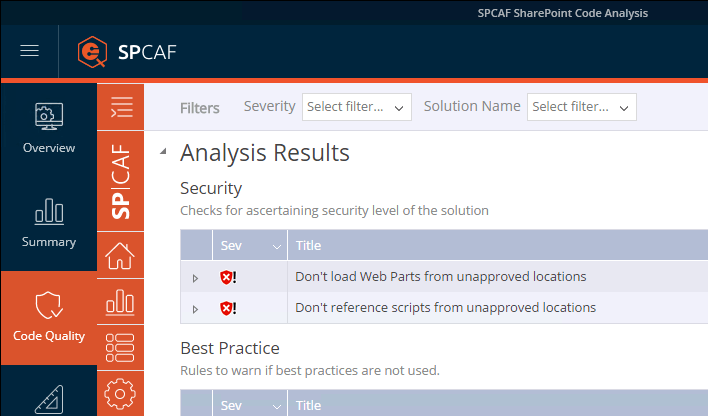Click the Title column header in Security table
The width and height of the screenshot is (708, 416).
click(x=498, y=245)
